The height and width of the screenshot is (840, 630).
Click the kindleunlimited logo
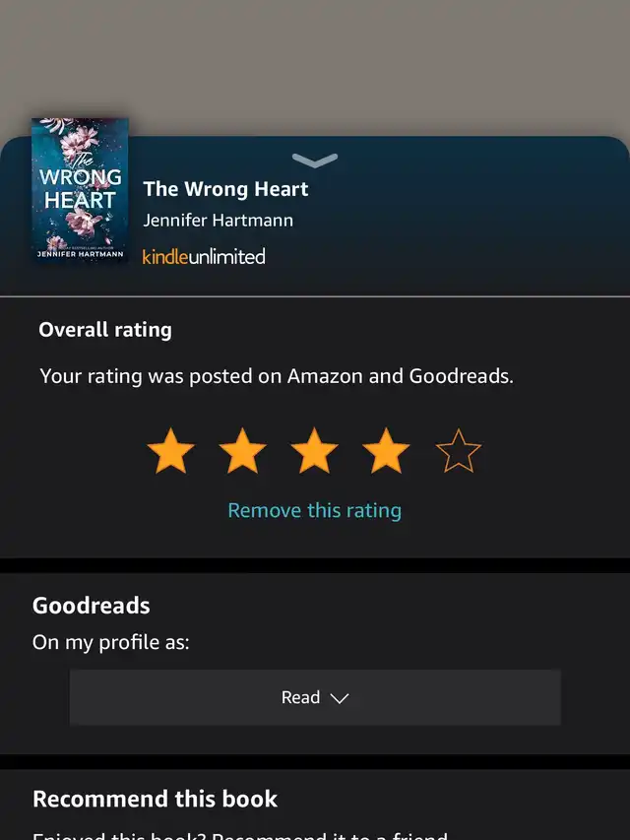tap(204, 257)
